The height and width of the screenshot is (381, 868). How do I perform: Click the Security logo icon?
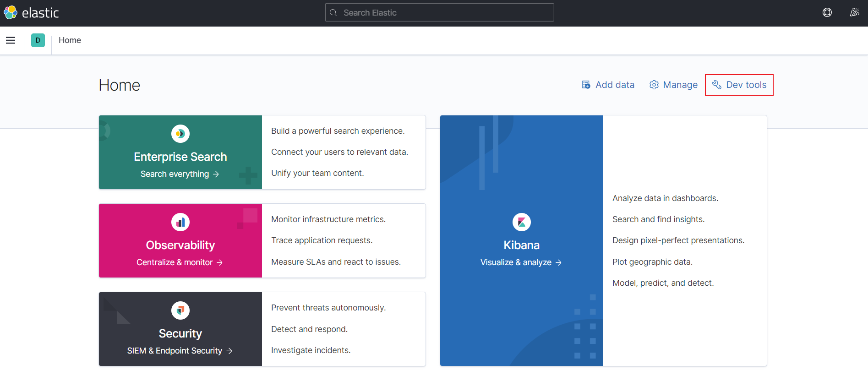click(x=180, y=310)
